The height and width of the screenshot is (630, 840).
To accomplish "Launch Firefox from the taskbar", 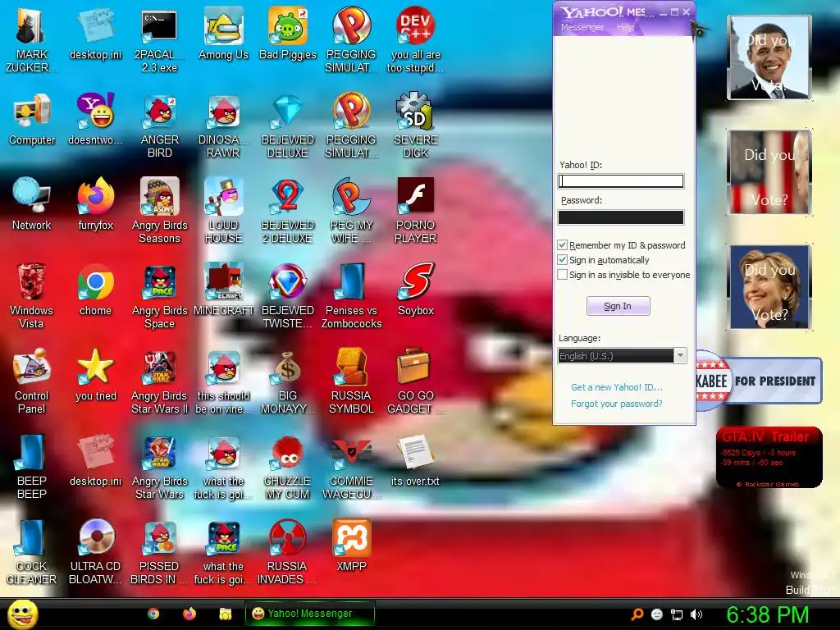I will point(189,614).
